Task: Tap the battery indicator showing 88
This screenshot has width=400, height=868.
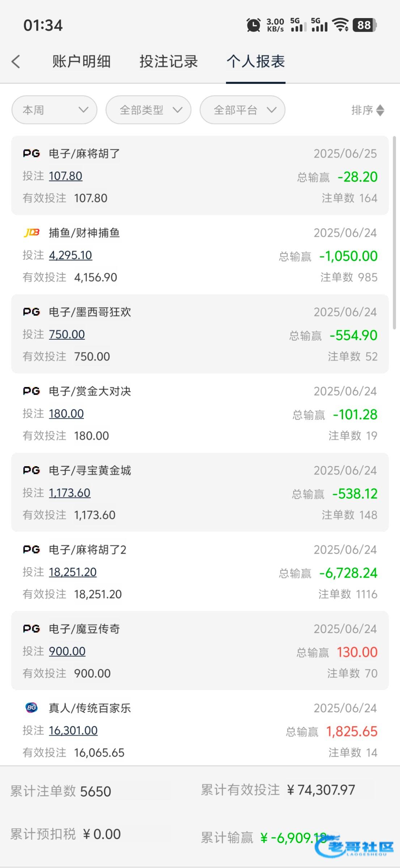Action: (365, 25)
